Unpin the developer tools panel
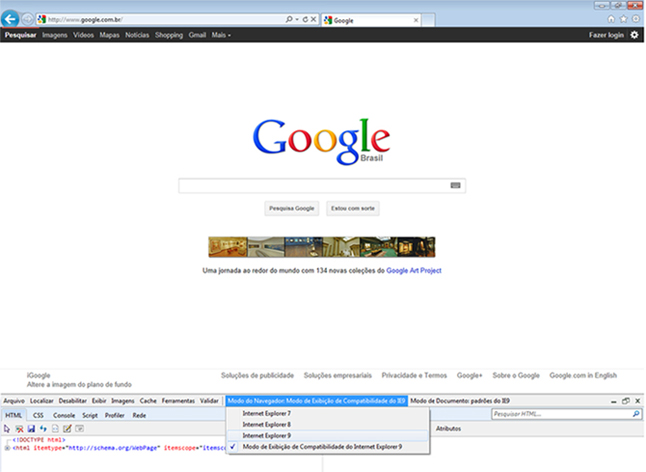Viewport: 646px width, 472px height. click(626, 401)
